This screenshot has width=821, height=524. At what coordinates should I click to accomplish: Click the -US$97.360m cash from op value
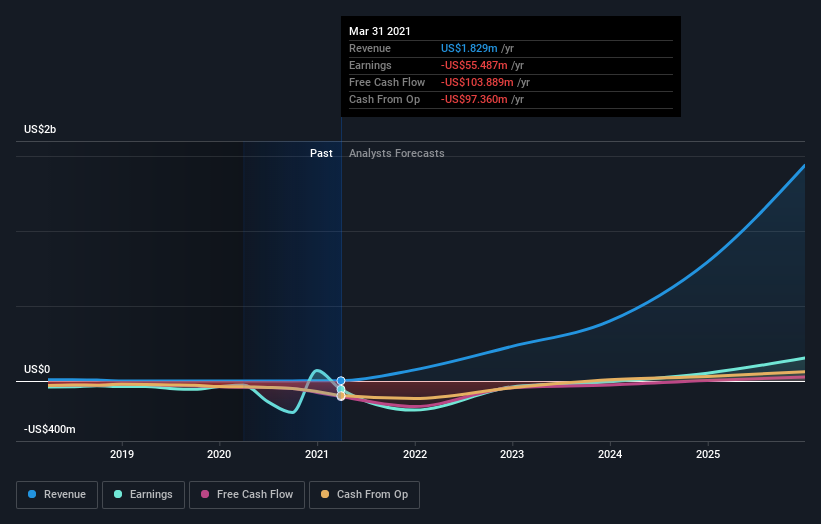[474, 99]
